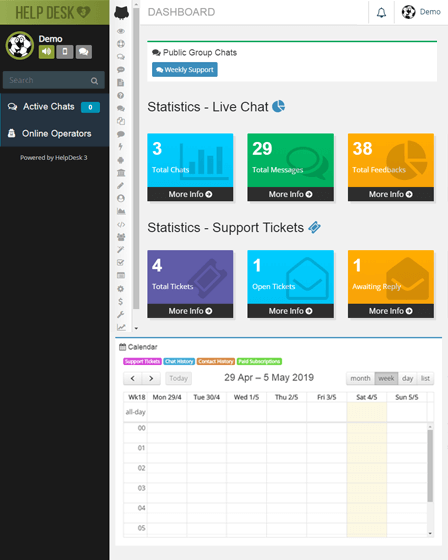Open the Demo user menu in header

coord(421,12)
